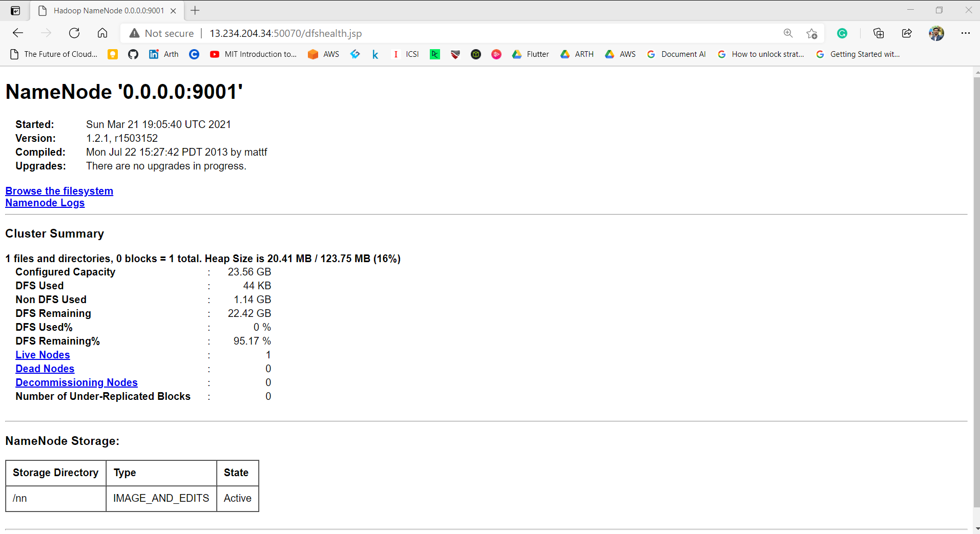980x534 pixels.
Task: Click the Share page icon
Action: point(907,33)
